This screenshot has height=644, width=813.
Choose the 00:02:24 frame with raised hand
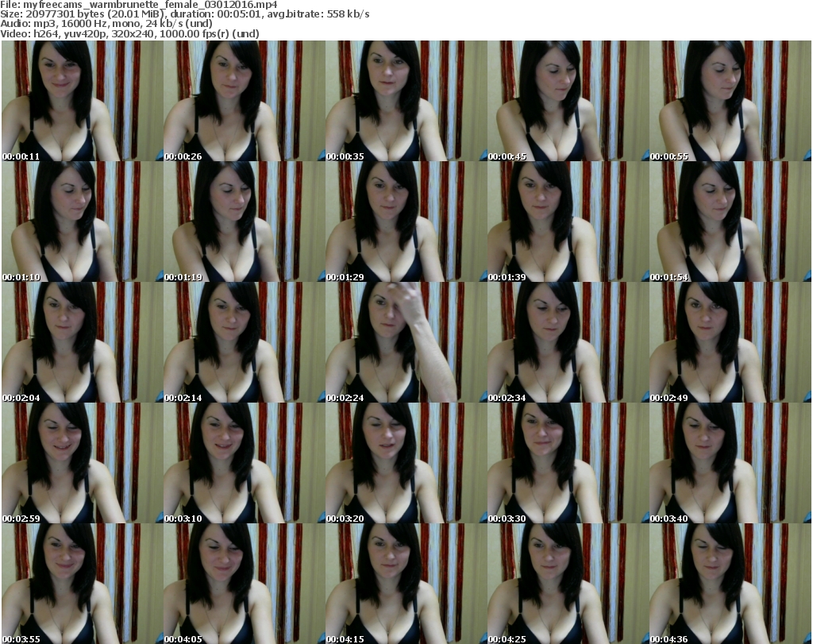[406, 342]
